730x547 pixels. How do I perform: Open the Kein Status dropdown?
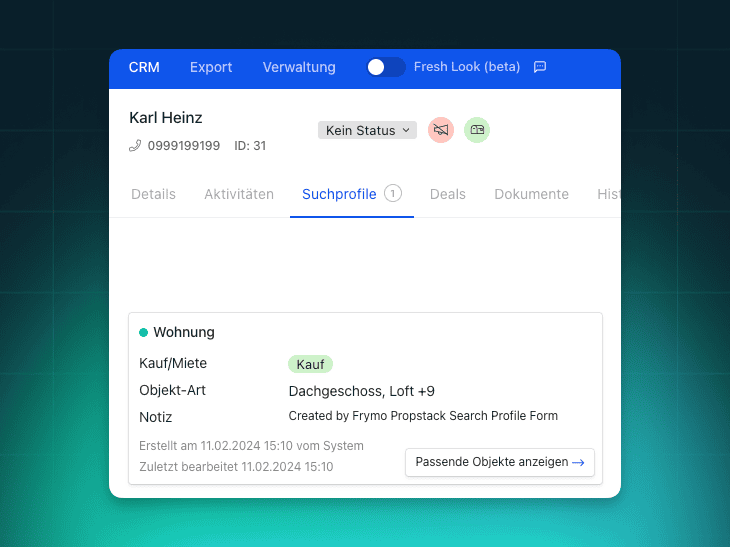click(367, 130)
